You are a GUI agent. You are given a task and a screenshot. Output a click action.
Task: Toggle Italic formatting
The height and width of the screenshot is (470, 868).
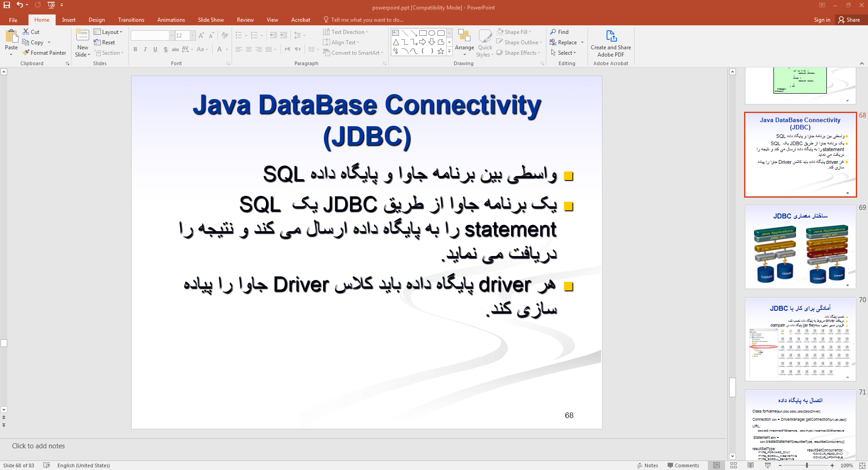145,49
